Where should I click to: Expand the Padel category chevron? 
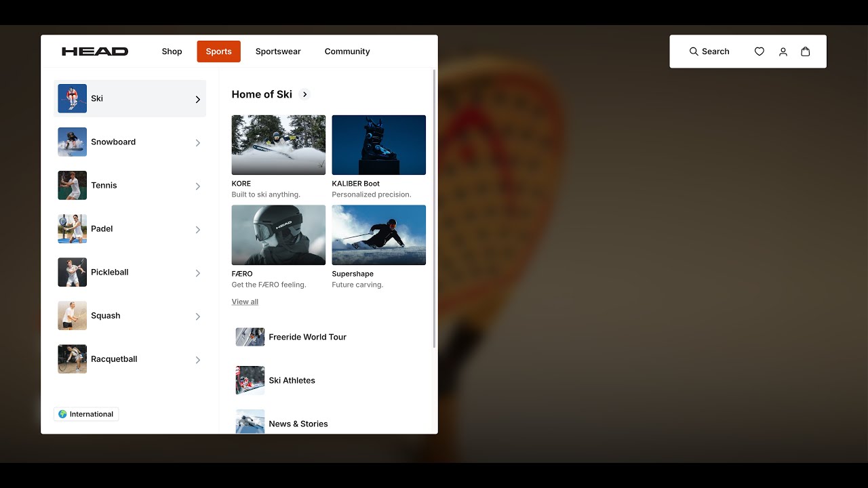click(x=198, y=229)
